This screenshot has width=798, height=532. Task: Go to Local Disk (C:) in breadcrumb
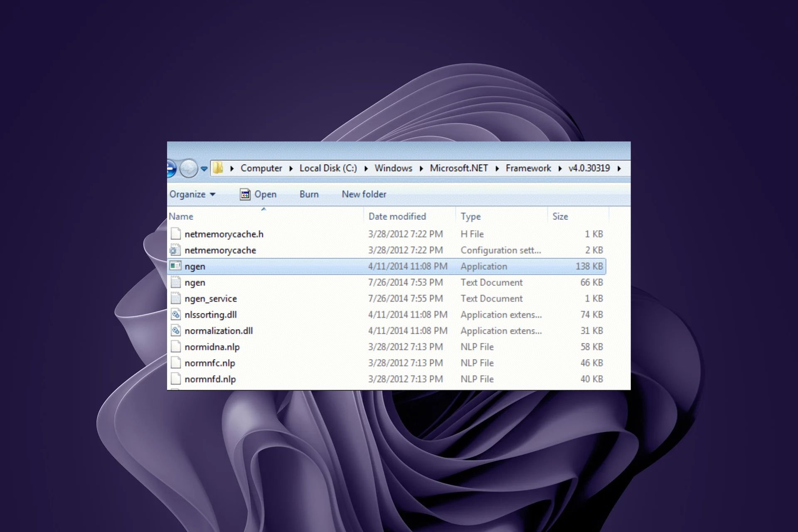[328, 168]
